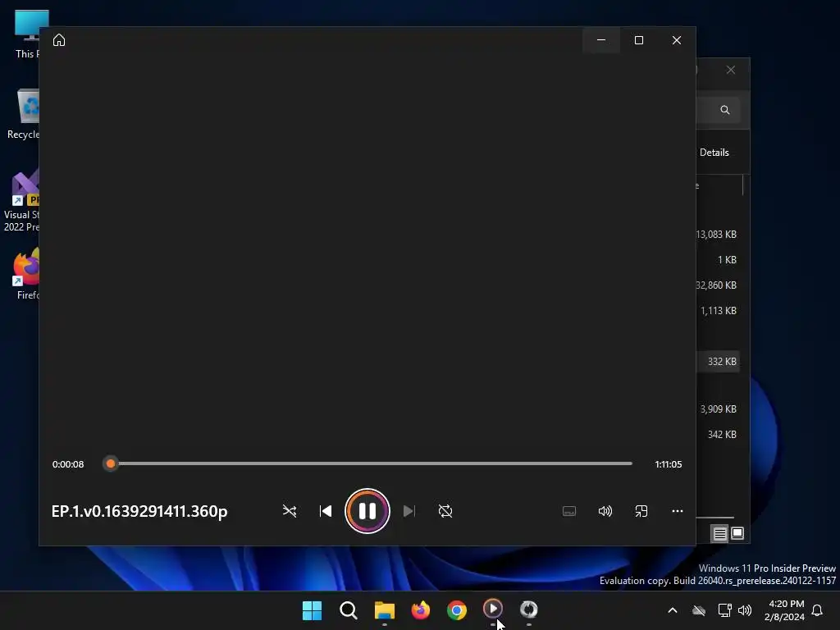Click the Media Player taskbar icon
Screen dimensions: 840x630
[493, 609]
